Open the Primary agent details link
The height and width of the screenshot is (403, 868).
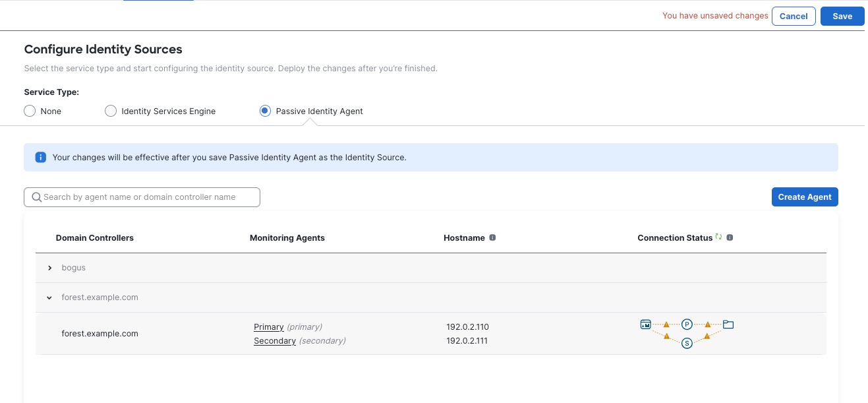[x=268, y=326]
